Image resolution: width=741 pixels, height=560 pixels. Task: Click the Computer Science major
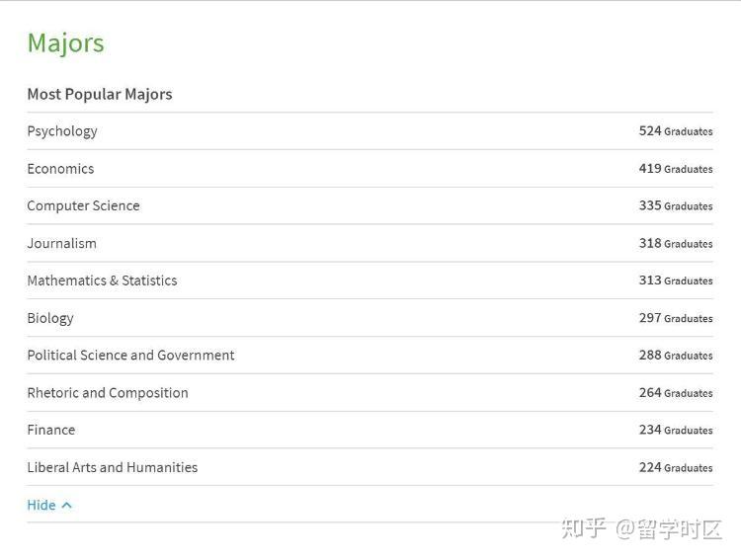pos(83,206)
